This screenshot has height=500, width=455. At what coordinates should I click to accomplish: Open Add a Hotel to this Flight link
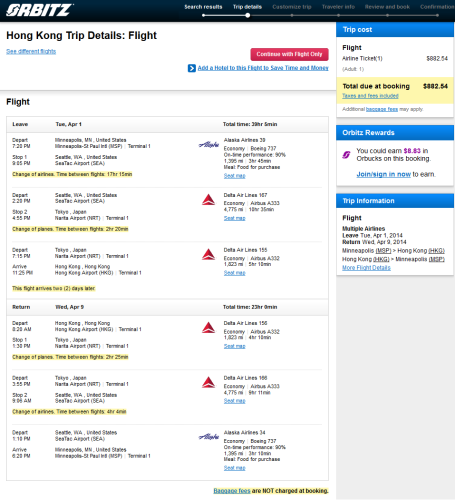click(x=263, y=68)
